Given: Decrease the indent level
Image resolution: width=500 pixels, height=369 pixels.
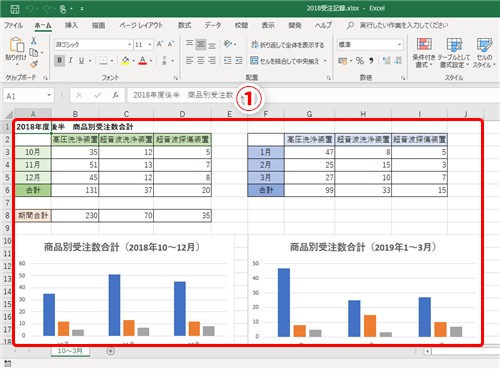Looking at the screenshot, I should (x=228, y=61).
